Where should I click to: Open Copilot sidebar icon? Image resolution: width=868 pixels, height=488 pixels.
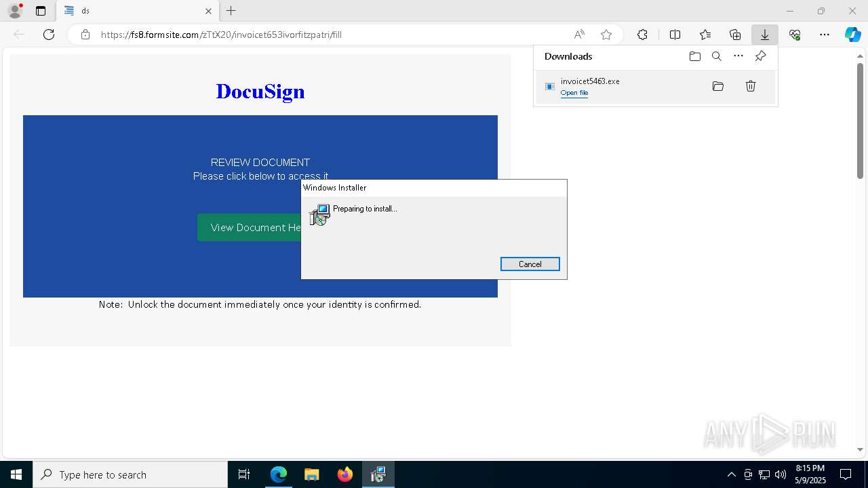853,35
